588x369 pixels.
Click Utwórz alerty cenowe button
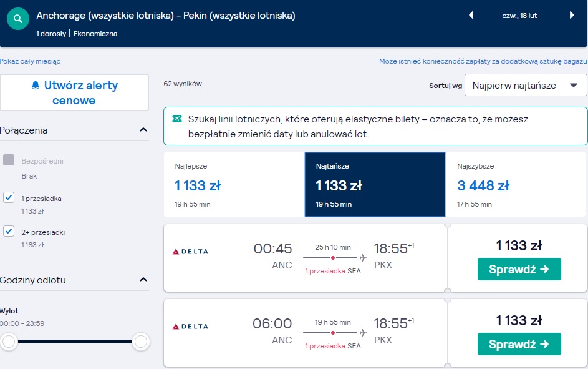pos(74,92)
